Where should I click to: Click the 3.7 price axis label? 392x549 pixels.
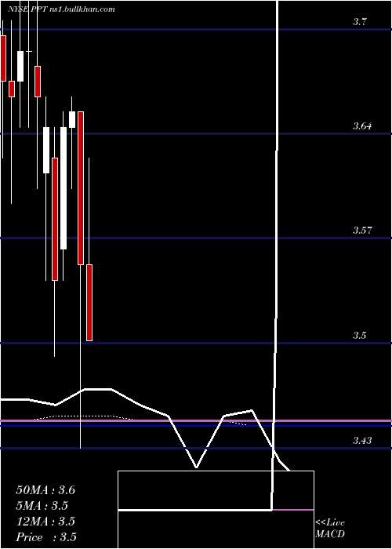tap(359, 22)
